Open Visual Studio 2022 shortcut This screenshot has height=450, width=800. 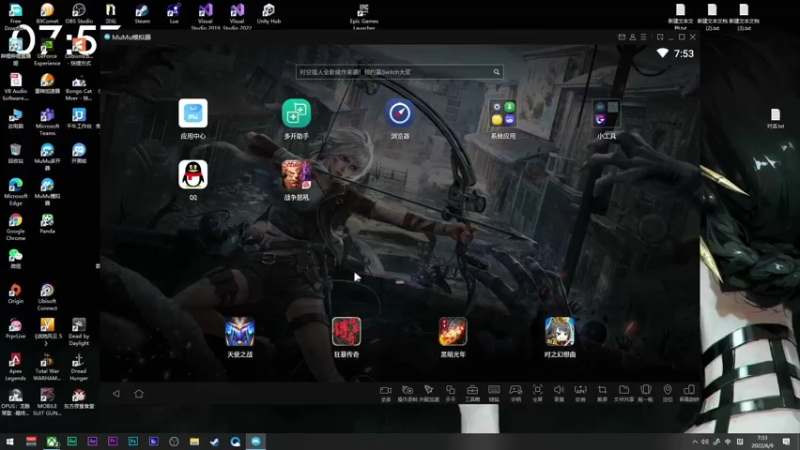[x=237, y=16]
